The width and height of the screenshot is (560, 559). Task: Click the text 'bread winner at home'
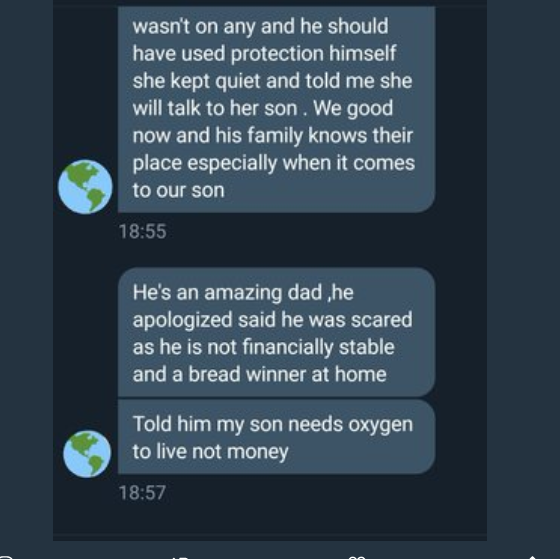(287, 375)
